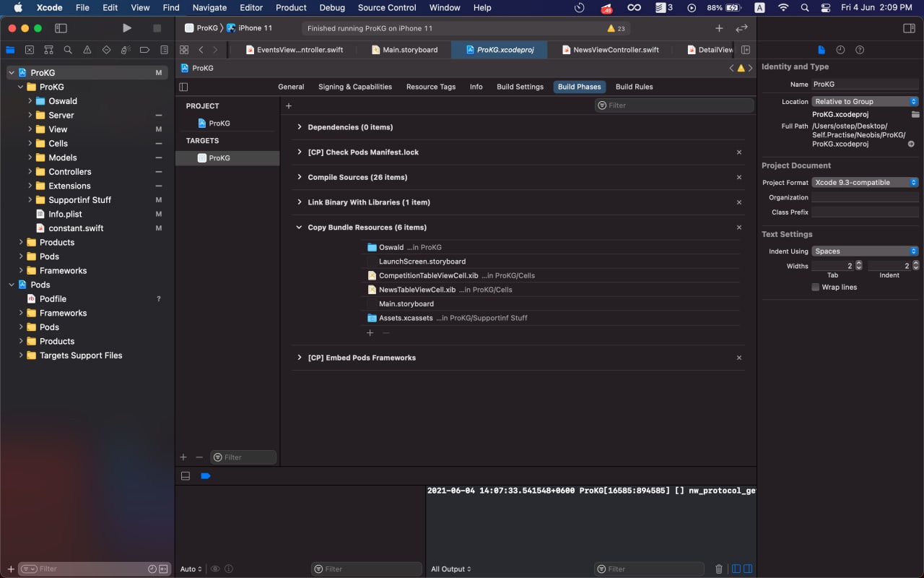The height and width of the screenshot is (578, 924).
Task: Select ProKG under TARGETS
Action: pos(227,158)
